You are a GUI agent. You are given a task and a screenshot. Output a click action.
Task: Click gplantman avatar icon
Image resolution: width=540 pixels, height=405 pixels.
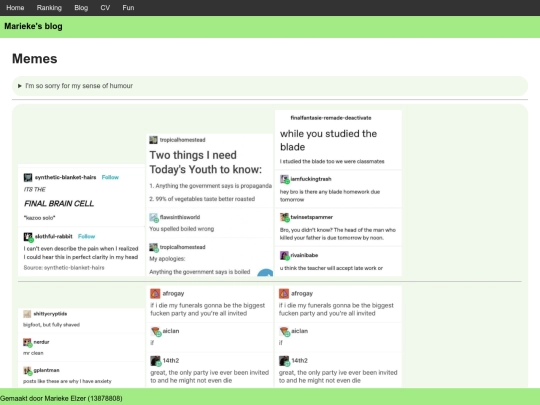point(27,371)
